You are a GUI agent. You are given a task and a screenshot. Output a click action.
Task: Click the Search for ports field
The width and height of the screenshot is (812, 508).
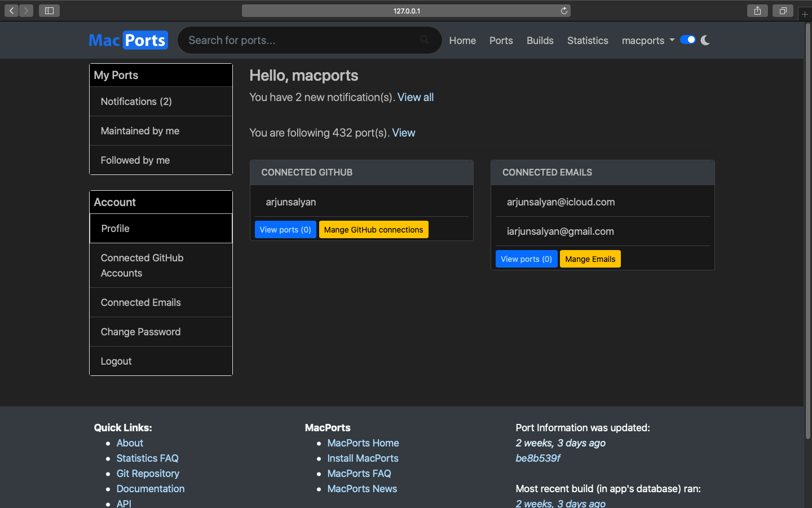(309, 40)
